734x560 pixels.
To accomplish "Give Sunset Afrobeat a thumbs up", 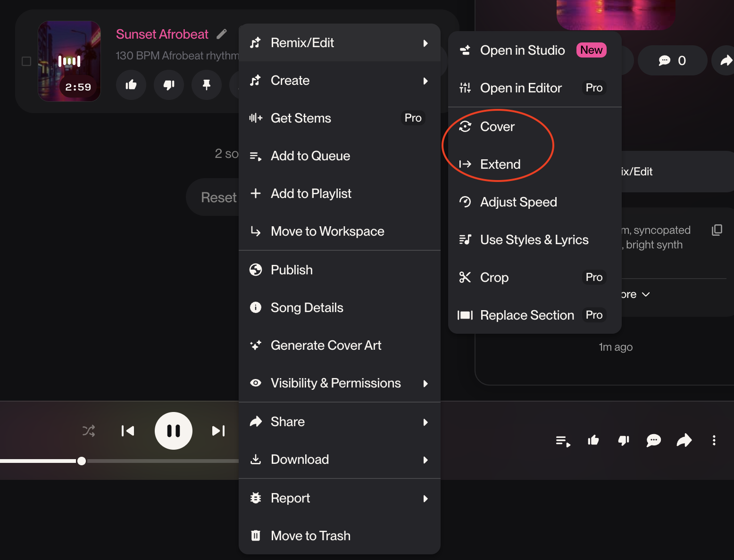I will [x=131, y=85].
